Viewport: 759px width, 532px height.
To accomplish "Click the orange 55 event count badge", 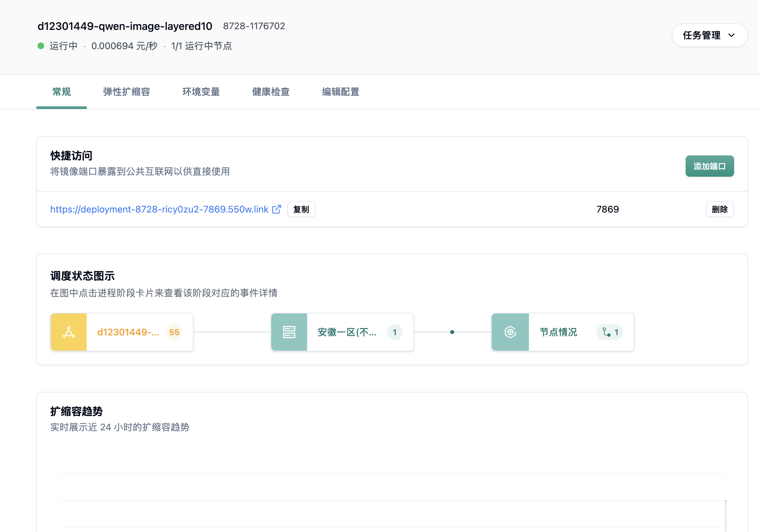I will coord(174,332).
